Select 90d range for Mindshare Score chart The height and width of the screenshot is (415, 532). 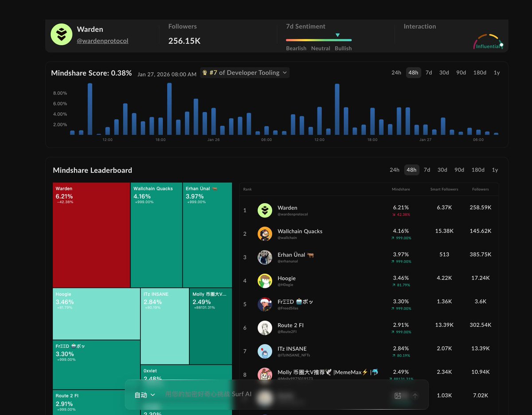[461, 73]
